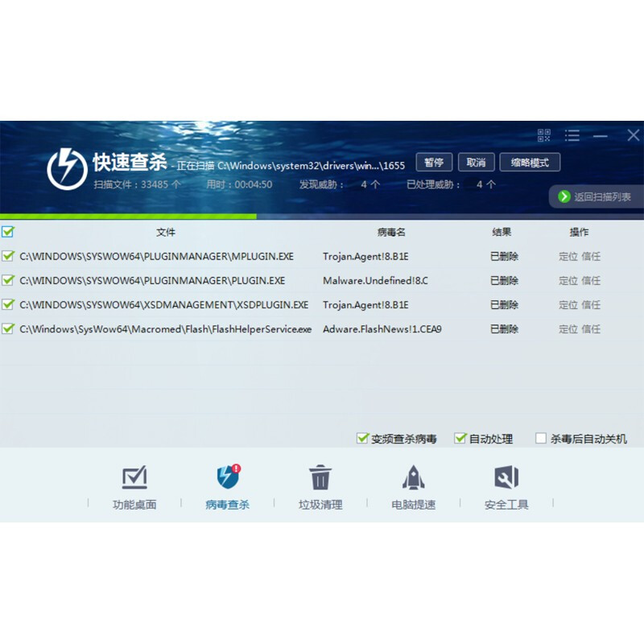Disable 自动处理 auto-handle checkbox
This screenshot has height=644, width=644.
point(460,439)
